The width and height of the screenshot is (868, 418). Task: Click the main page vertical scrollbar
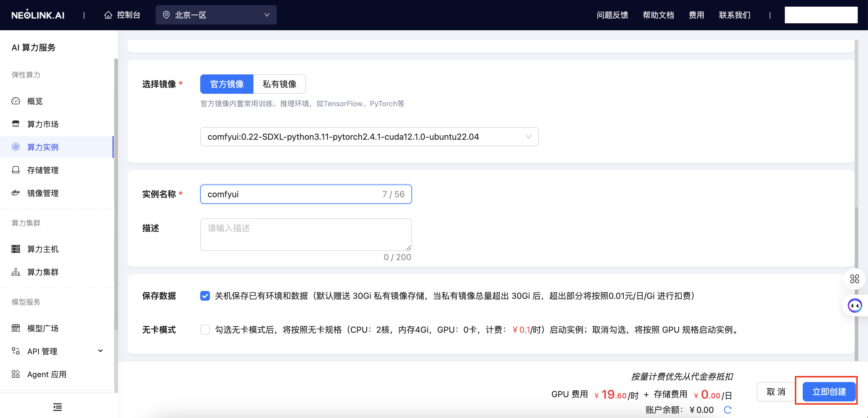856,283
